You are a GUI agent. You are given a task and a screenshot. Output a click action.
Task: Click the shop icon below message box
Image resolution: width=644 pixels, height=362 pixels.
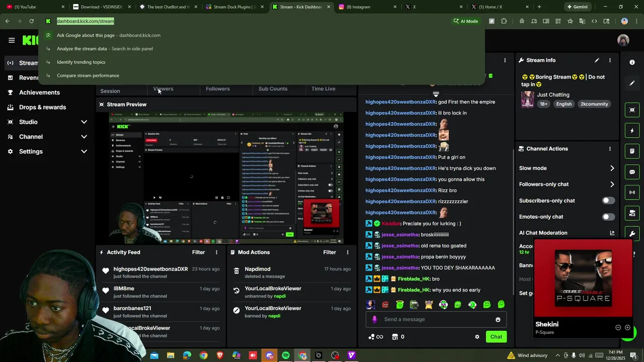tap(395, 337)
